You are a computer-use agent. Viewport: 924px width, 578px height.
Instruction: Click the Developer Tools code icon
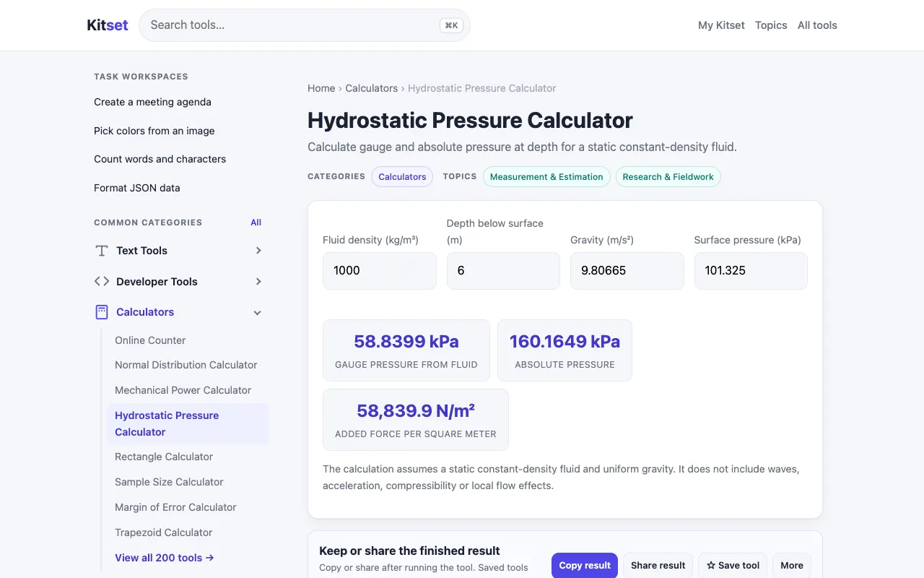click(102, 282)
